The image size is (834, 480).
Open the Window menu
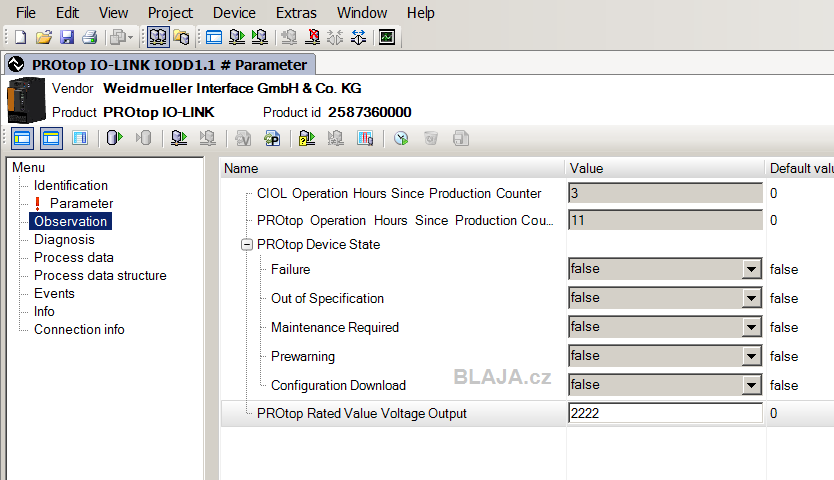[362, 12]
